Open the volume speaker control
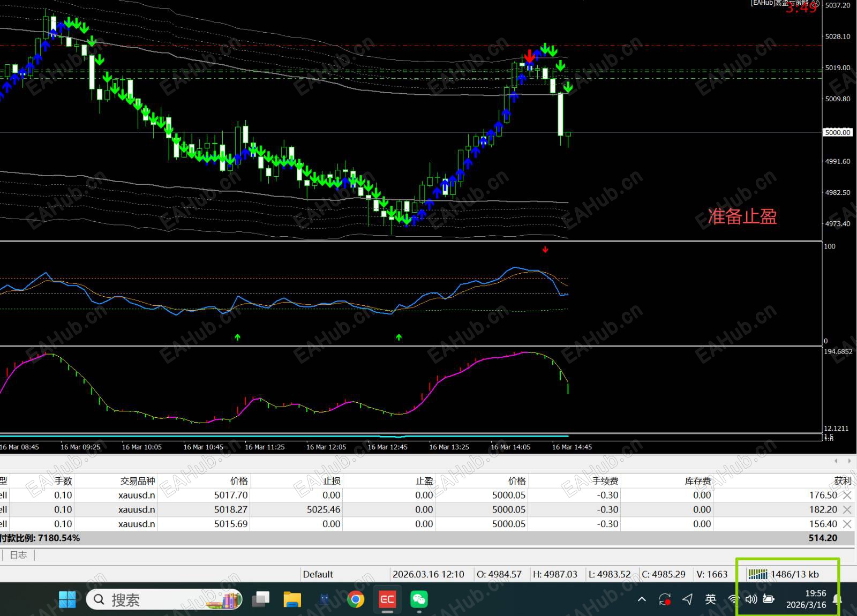Viewport: 857px width, 616px height. point(751,599)
